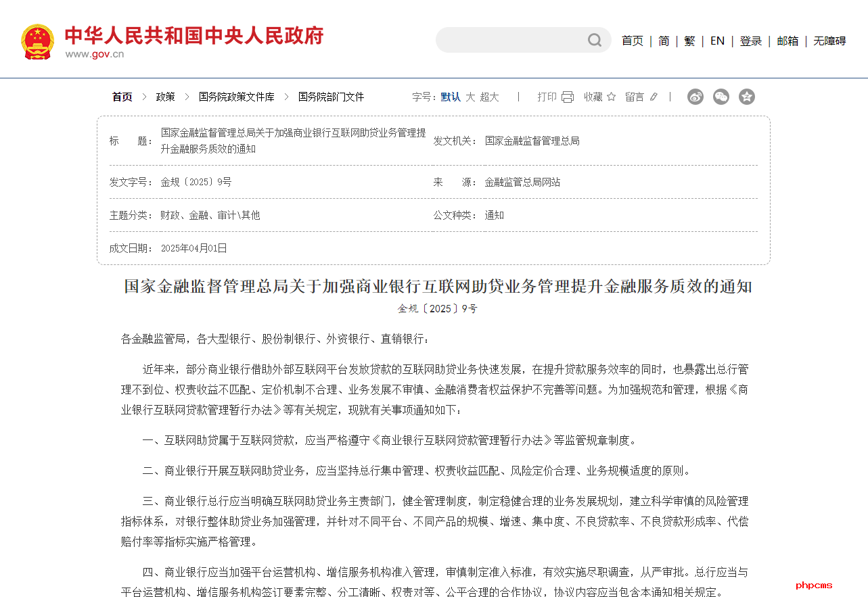Switch to traditional Chinese 繁
This screenshot has height=597, width=868.
click(x=689, y=41)
